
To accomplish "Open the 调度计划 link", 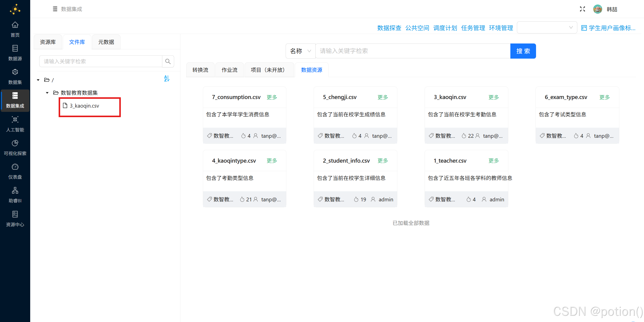I will click(x=445, y=28).
